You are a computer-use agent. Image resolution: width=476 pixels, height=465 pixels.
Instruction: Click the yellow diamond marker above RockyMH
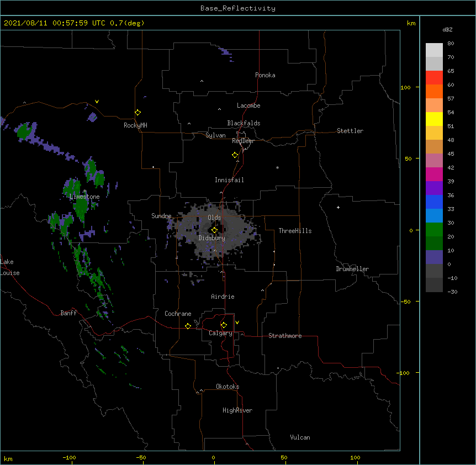pos(138,113)
